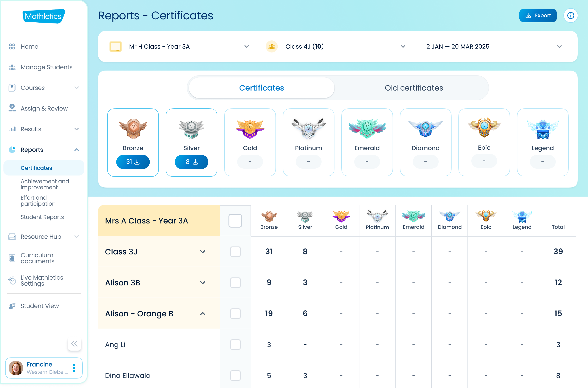This screenshot has height=388, width=588.
Task: Click the Bronze column header in table
Action: 269,220
